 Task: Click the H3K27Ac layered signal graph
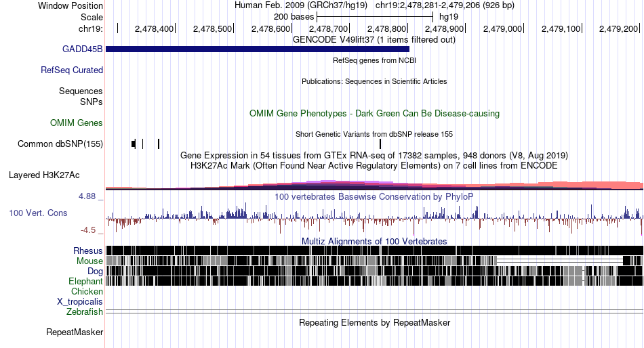[x=374, y=185]
